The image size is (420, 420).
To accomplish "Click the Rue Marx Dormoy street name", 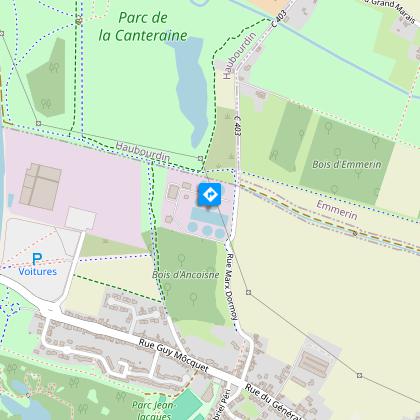I will [x=232, y=286].
